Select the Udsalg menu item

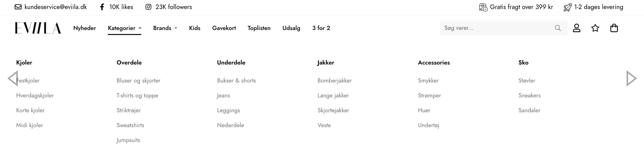291,28
